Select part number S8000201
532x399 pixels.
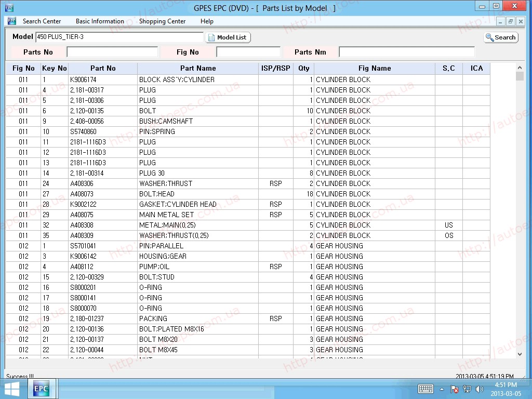point(83,287)
